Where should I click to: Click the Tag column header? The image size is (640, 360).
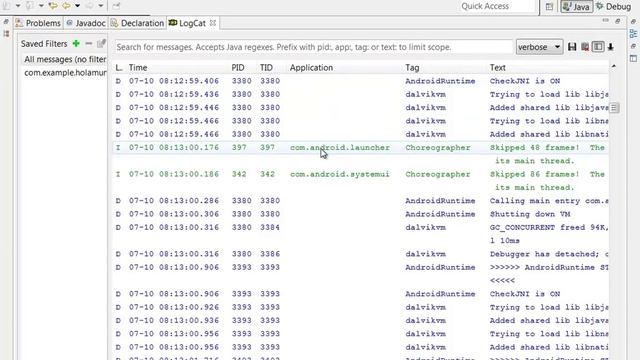click(412, 68)
